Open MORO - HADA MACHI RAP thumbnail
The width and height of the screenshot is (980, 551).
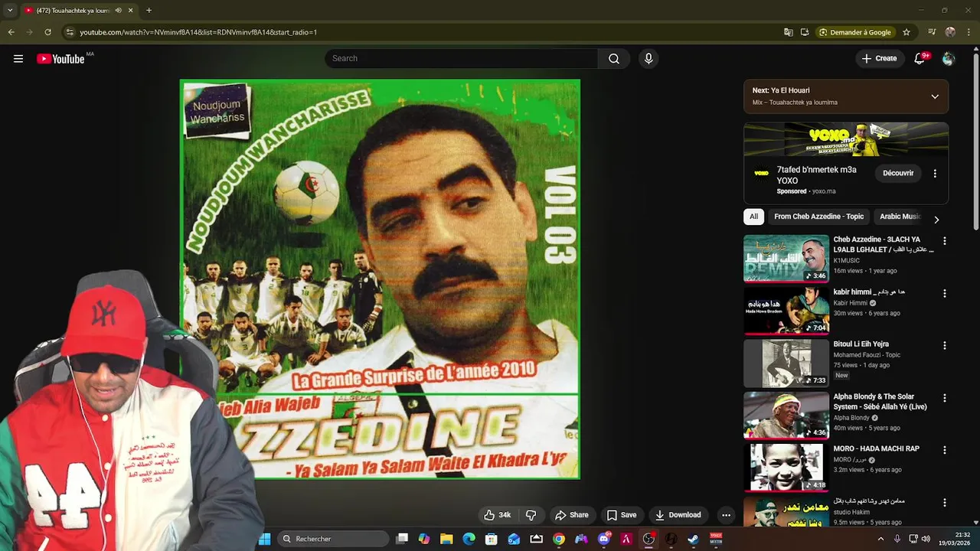pyautogui.click(x=786, y=468)
